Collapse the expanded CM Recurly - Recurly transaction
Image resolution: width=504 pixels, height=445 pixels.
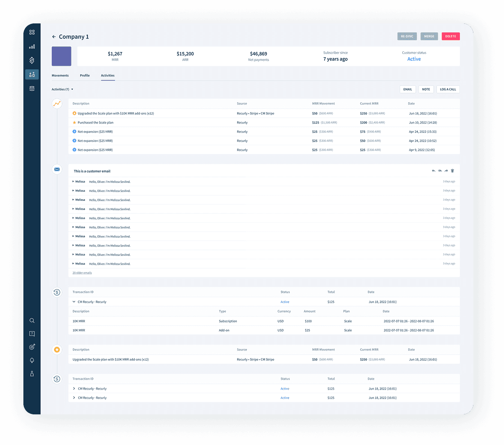pos(74,302)
